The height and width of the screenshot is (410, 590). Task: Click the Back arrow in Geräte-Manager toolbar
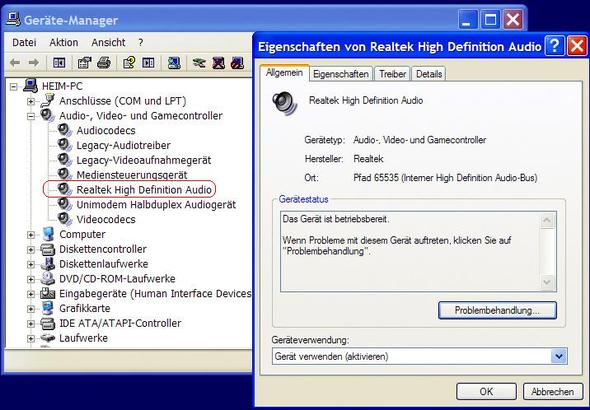(x=15, y=63)
